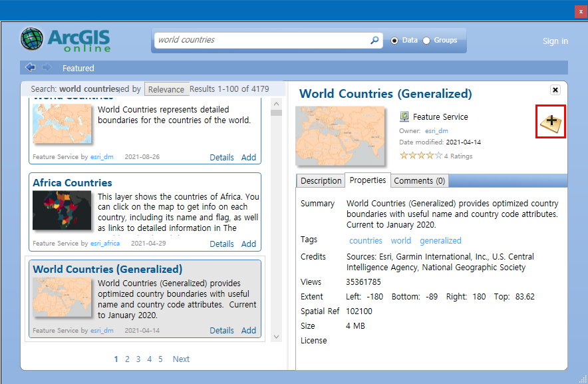Go to results page 1
Screen dimensions: 588x384
tap(116, 359)
